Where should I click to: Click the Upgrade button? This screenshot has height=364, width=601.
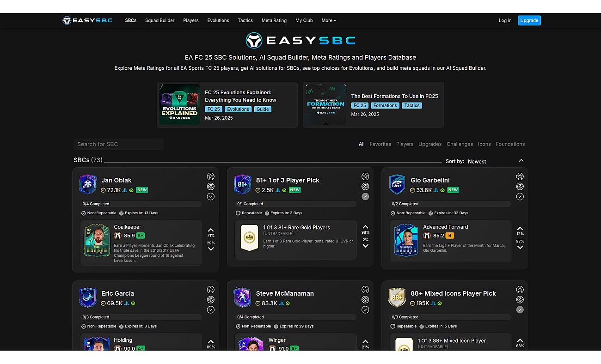pyautogui.click(x=529, y=20)
